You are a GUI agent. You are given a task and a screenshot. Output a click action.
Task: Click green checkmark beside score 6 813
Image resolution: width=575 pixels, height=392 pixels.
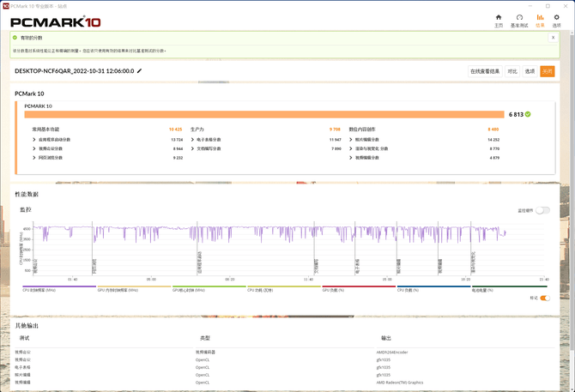528,113
